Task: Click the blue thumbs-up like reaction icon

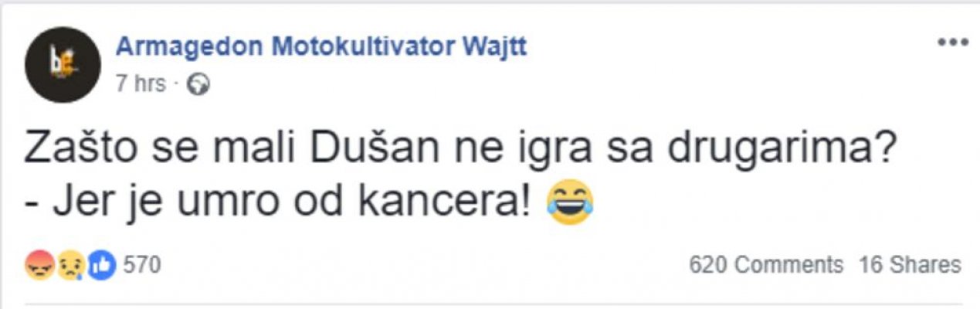Action: (x=101, y=266)
